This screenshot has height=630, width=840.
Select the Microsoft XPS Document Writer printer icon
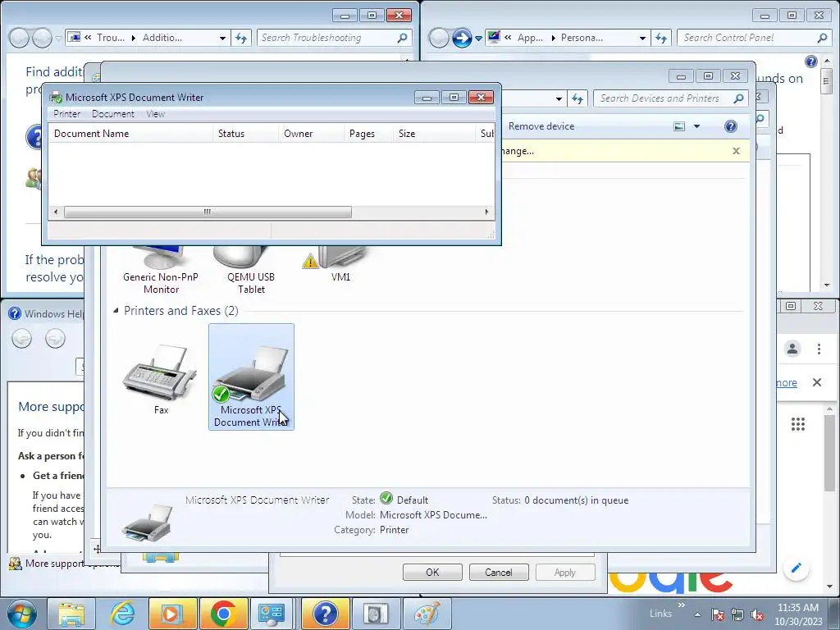pyautogui.click(x=251, y=377)
